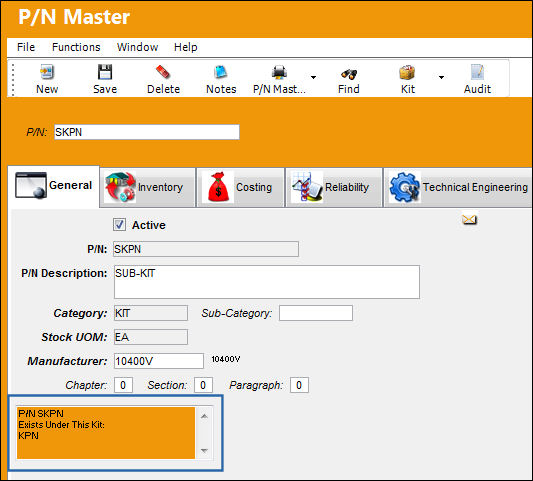Toggle the Active checkbox

click(x=119, y=225)
